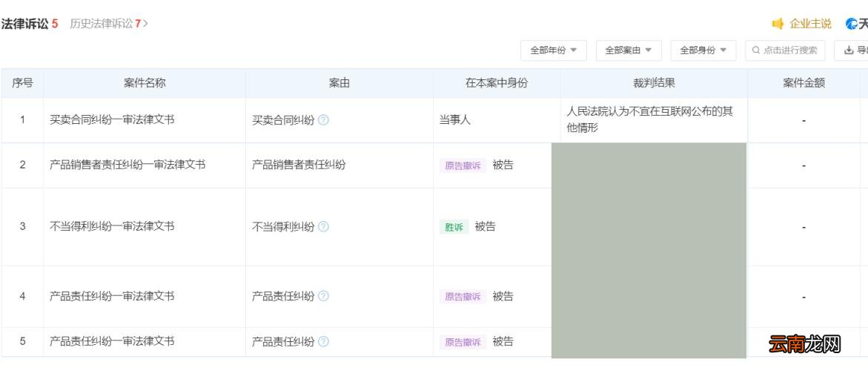868x365 pixels.
Task: Click the 在本案中身份 column header
Action: 497,83
